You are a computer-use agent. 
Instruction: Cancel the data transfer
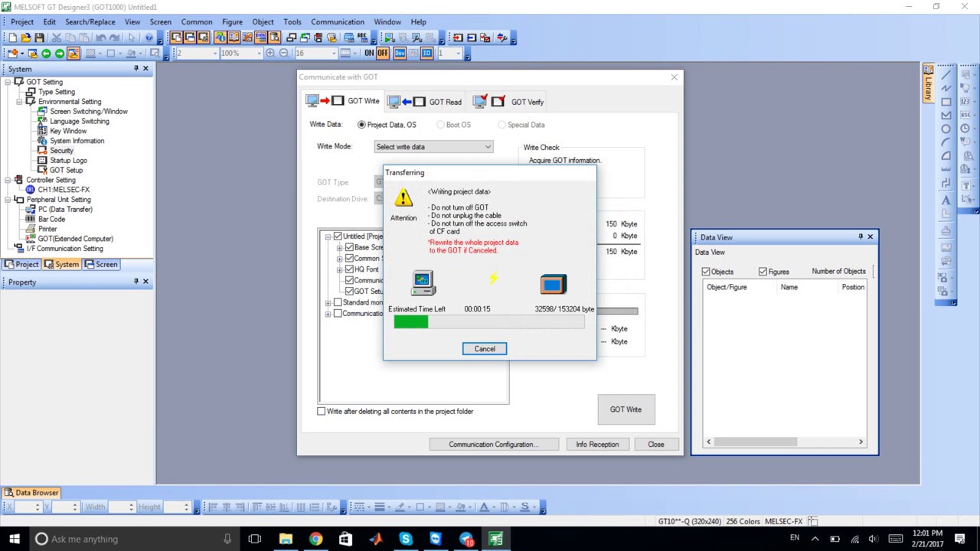click(485, 349)
